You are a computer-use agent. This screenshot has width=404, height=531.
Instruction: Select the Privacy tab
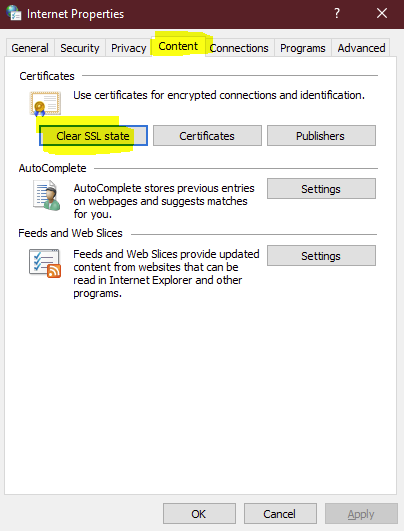coord(129,48)
